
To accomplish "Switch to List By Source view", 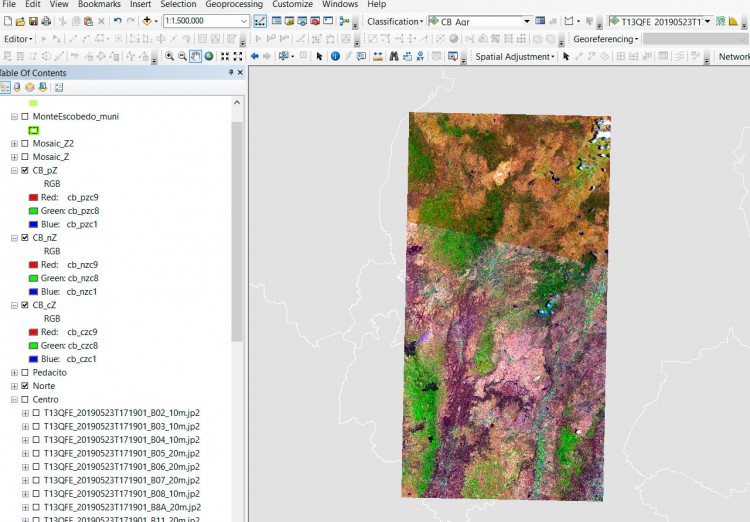I will tap(17, 88).
